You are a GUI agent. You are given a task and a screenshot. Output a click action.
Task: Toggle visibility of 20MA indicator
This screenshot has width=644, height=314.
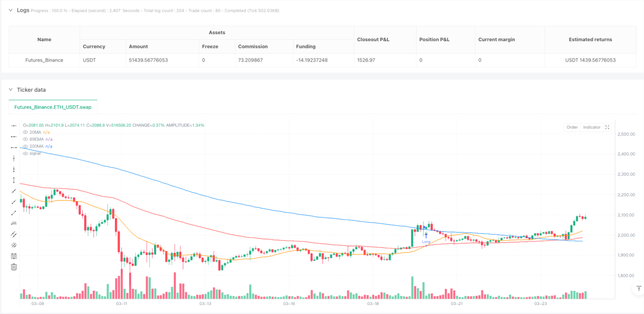pyautogui.click(x=25, y=132)
